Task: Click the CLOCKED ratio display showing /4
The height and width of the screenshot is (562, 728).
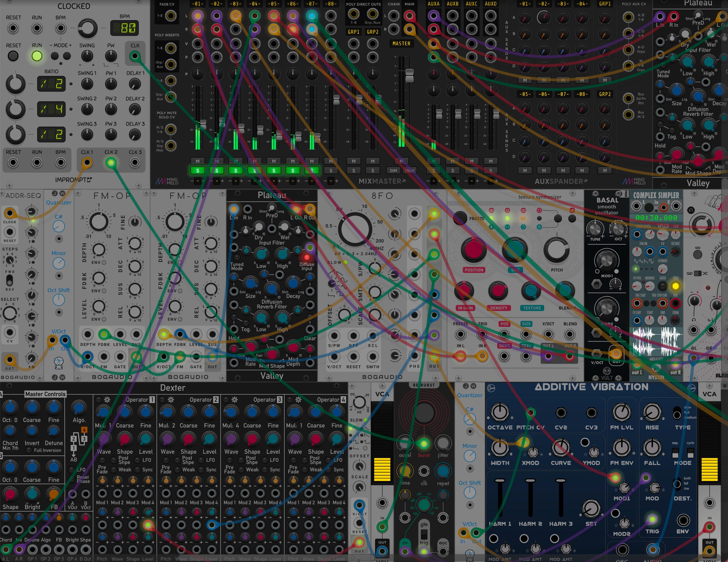Action: click(51, 109)
